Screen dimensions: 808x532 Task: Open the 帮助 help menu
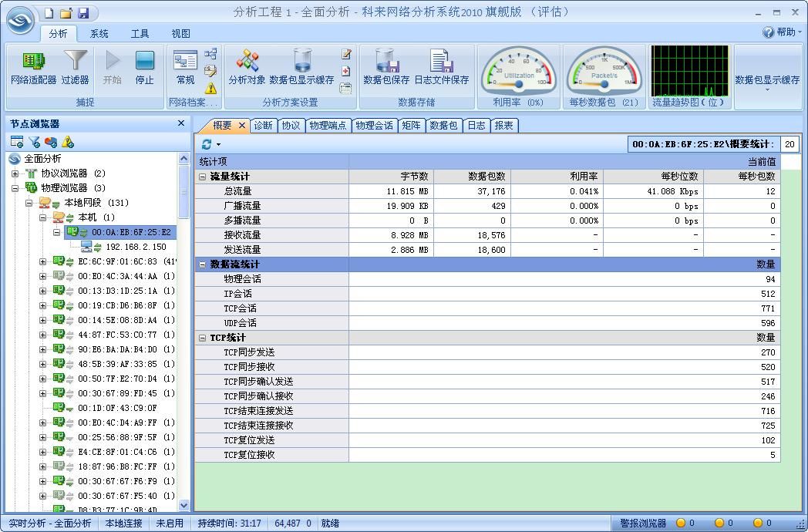coord(782,32)
